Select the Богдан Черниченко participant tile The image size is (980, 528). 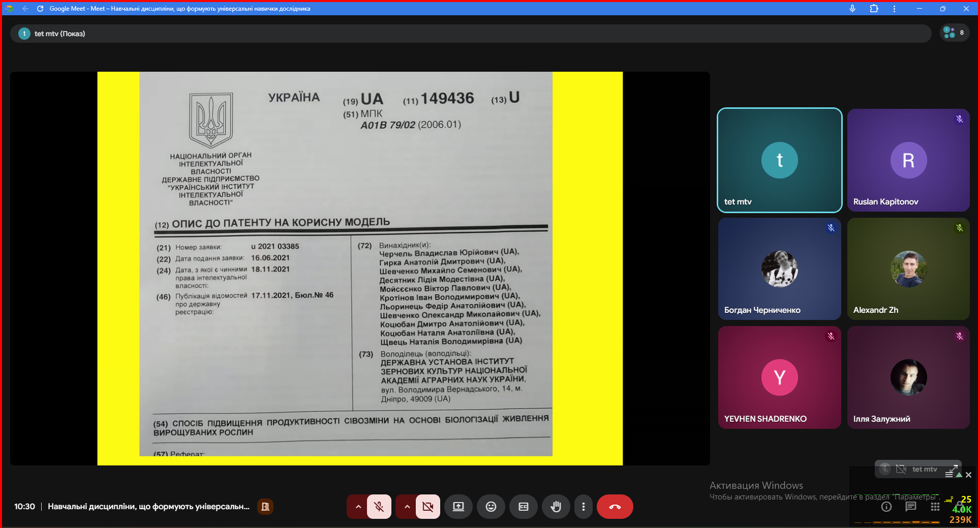[780, 269]
